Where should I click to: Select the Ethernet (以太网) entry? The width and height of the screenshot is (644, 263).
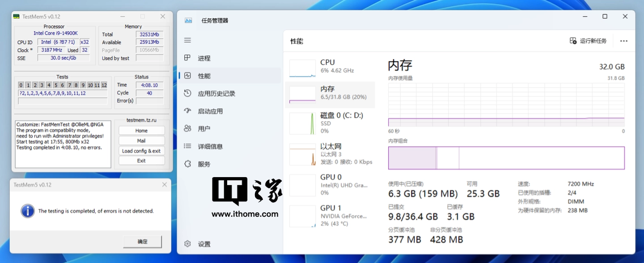(330, 154)
